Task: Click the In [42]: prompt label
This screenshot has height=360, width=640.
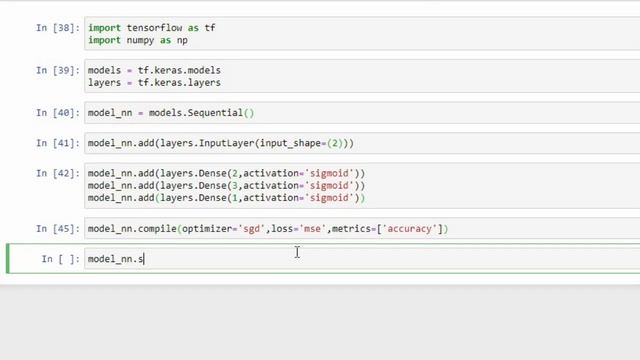Action: coord(58,173)
